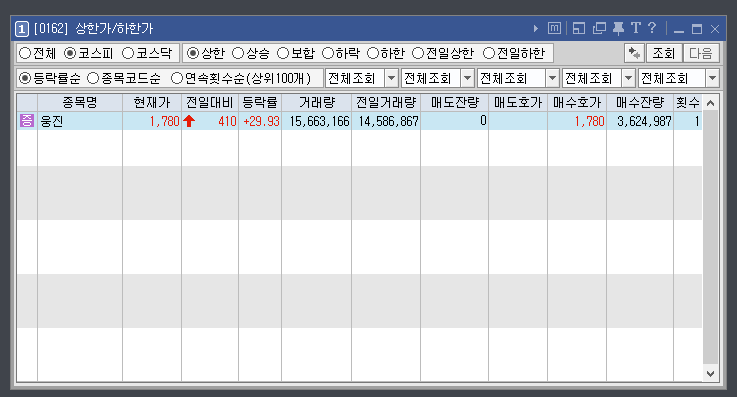Viewport: 737px width, 397px height.
Task: Click the 증 badge icon next to 웅진
Action: pyautogui.click(x=27, y=121)
